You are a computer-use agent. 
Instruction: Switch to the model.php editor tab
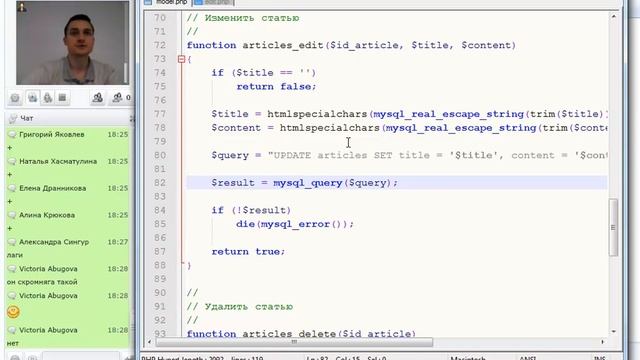click(x=166, y=2)
